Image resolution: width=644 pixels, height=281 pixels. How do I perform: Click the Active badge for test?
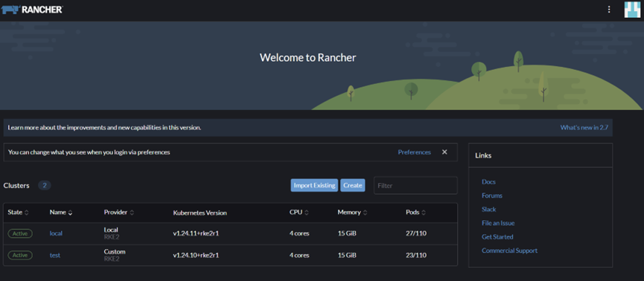tap(20, 255)
